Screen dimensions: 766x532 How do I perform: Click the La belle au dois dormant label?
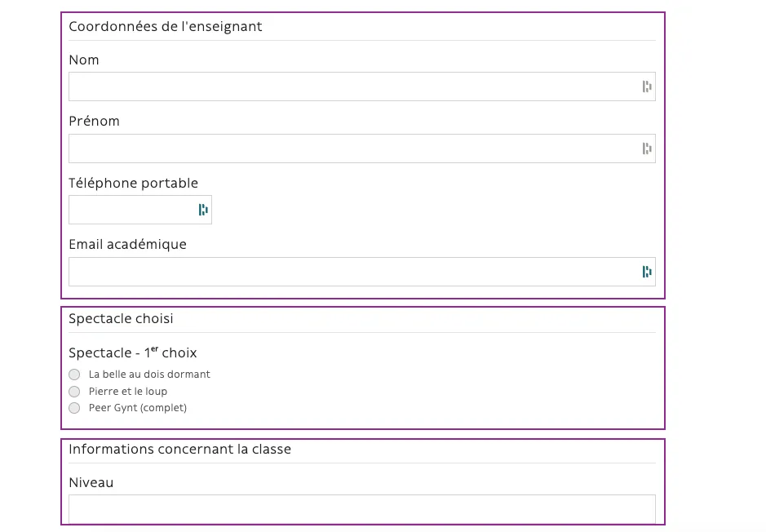149,375
